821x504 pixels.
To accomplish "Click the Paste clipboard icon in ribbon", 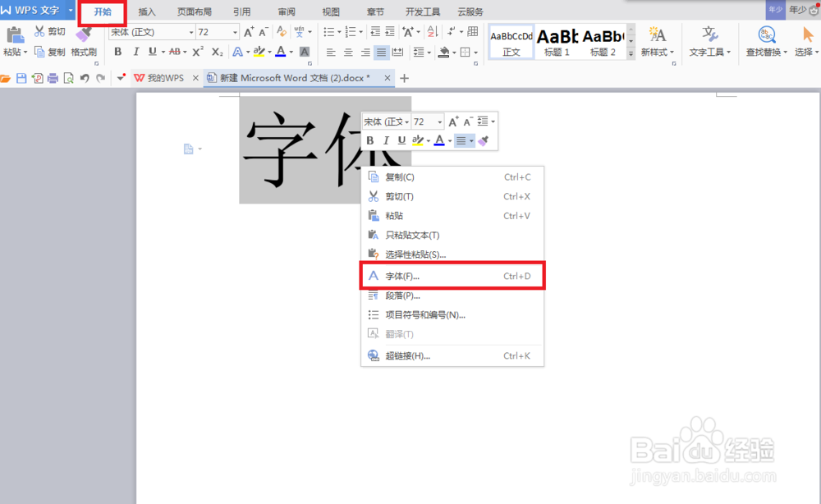I will click(x=15, y=34).
